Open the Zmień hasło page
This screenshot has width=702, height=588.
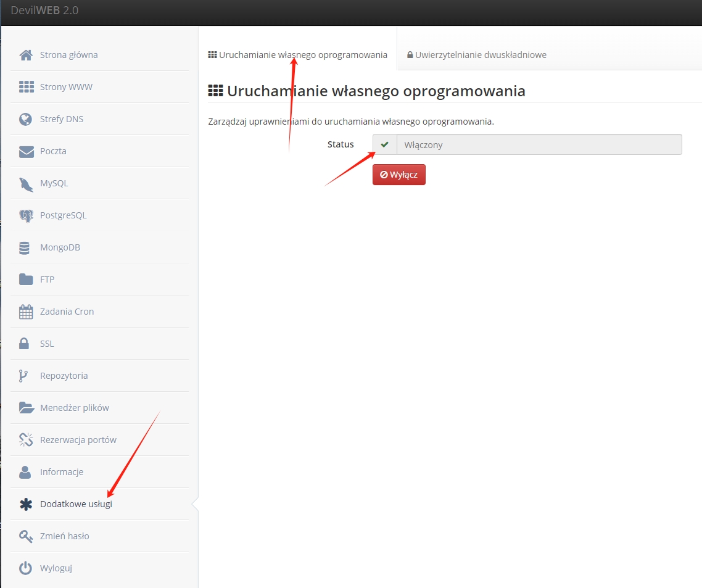[x=64, y=536]
